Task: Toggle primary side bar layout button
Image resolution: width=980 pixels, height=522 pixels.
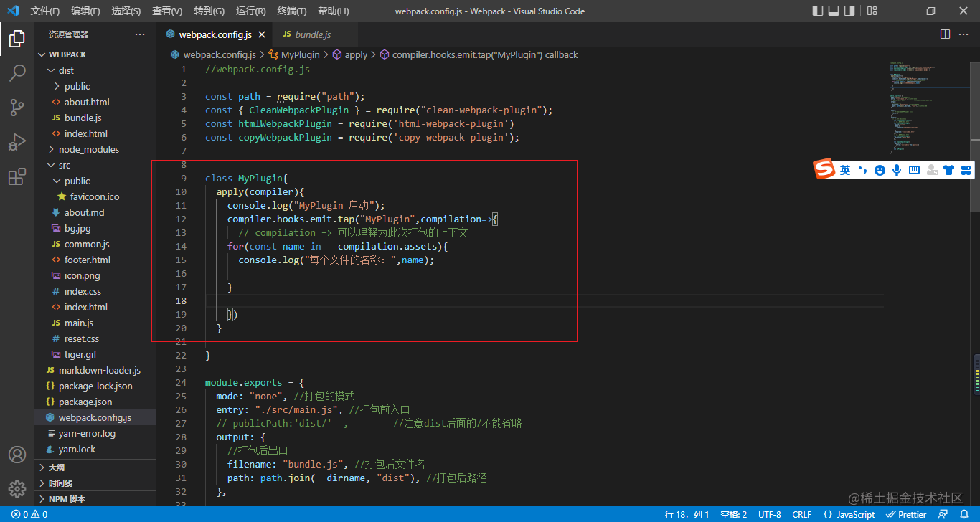Action: [818, 11]
